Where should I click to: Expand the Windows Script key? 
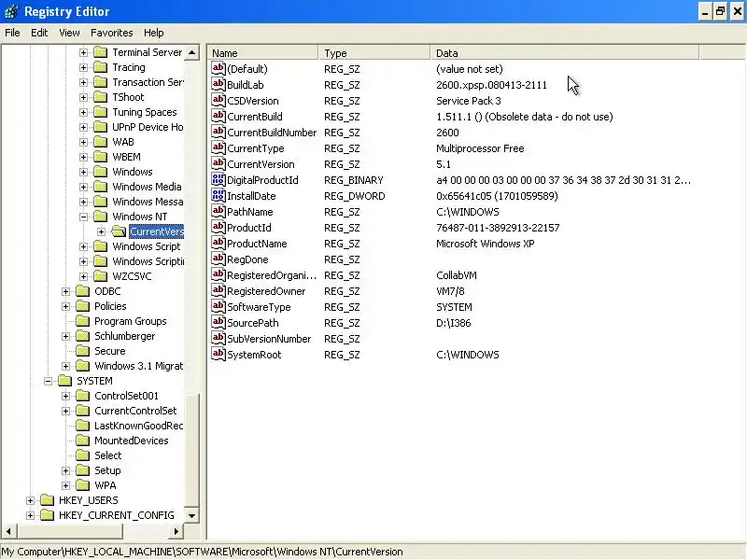[x=83, y=246]
